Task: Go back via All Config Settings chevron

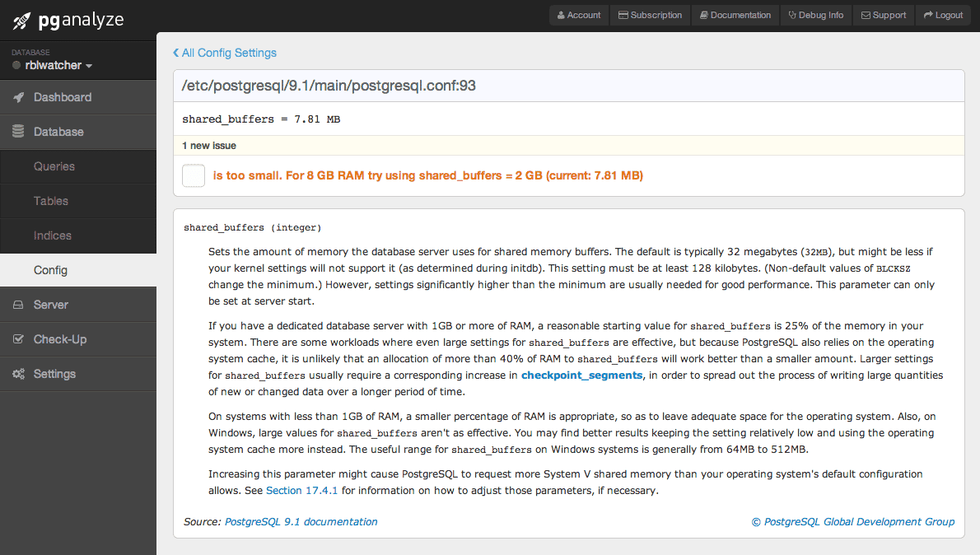Action: 176,53
